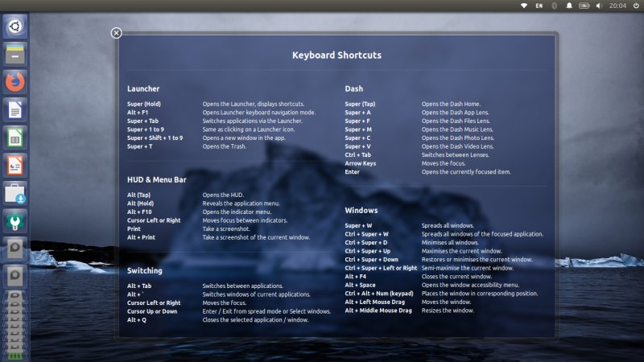Open the battery status indicator
The height and width of the screenshot is (362, 644).
585,6
